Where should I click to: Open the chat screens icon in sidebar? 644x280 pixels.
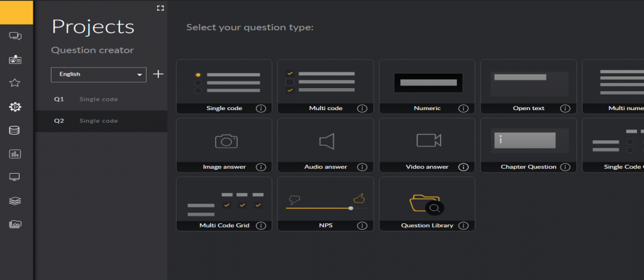coord(15,36)
